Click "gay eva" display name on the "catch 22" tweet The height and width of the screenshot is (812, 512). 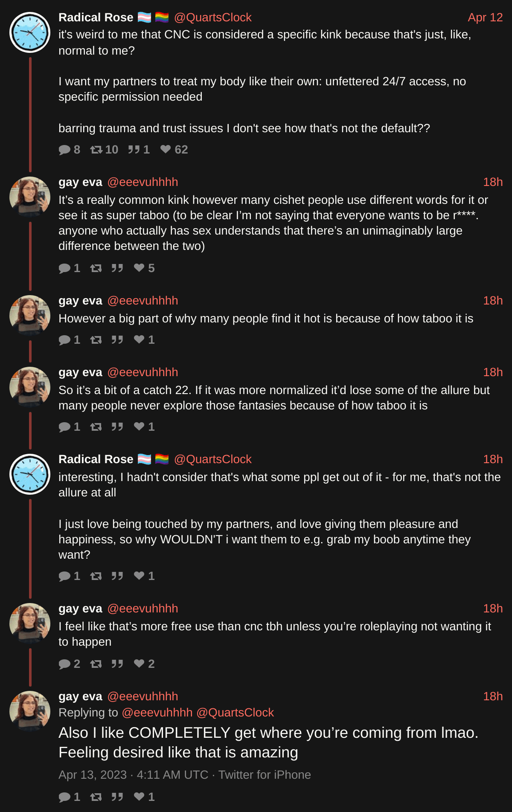point(80,372)
